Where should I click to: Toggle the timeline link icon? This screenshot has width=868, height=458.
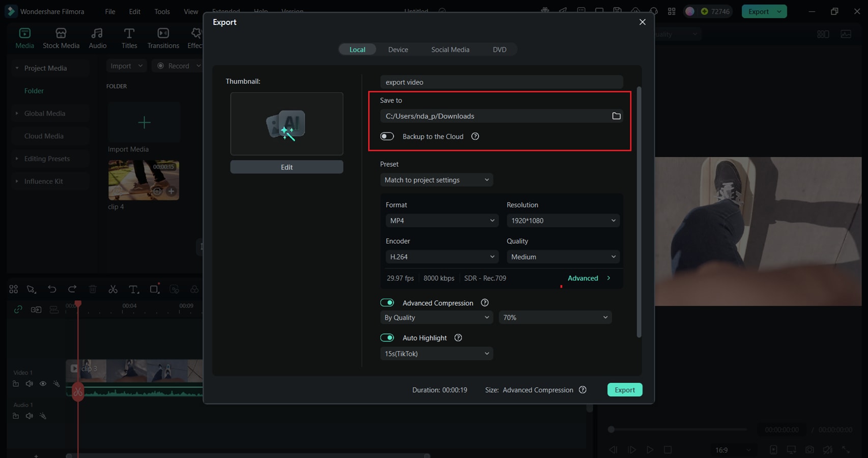(18, 309)
